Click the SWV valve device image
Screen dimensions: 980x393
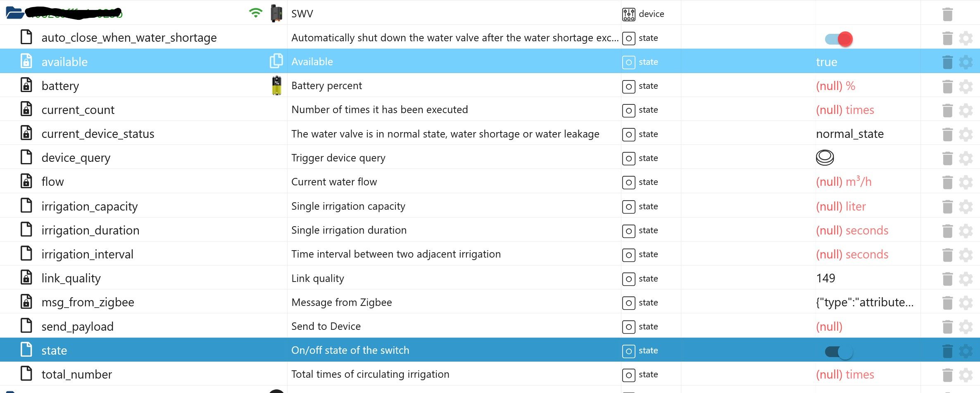point(276,13)
